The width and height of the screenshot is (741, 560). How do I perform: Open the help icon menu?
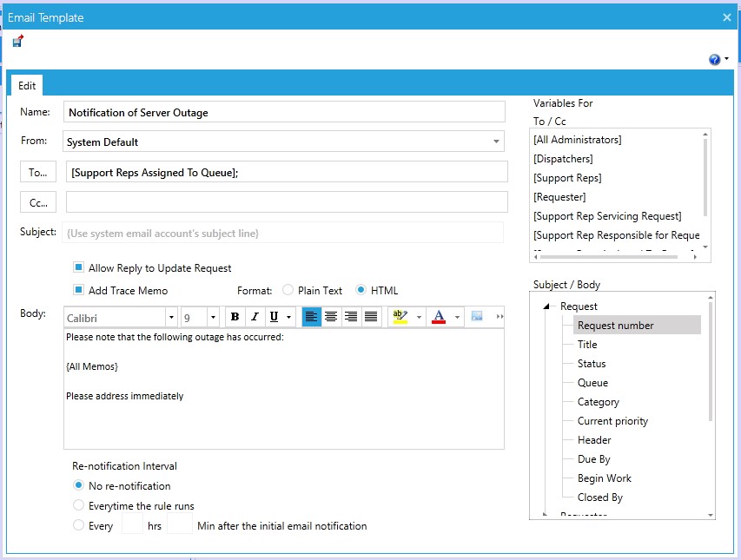[x=715, y=60]
